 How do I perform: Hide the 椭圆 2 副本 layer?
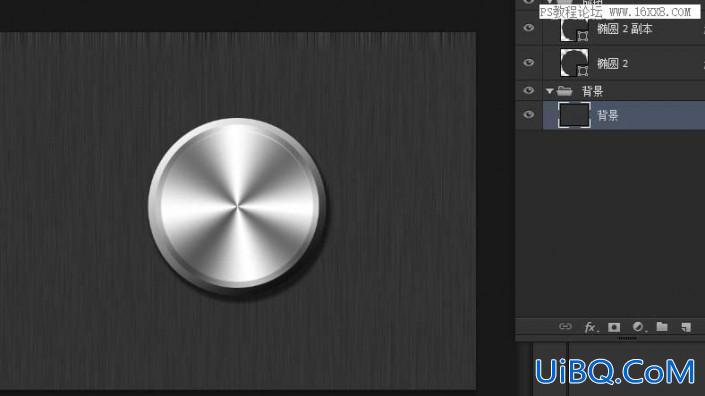tap(529, 28)
